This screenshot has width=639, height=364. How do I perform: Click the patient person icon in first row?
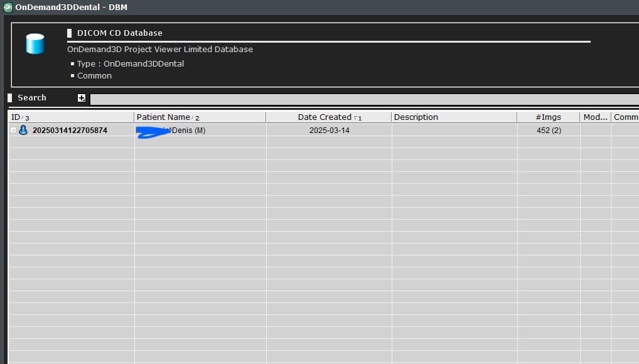click(x=23, y=130)
